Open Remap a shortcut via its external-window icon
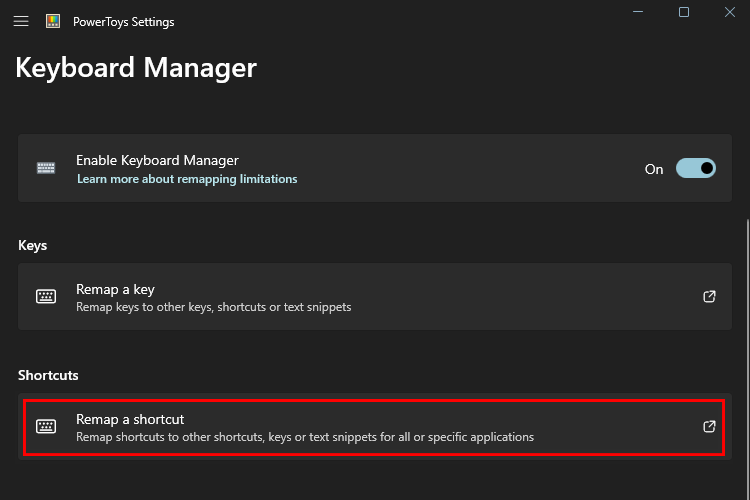 [709, 426]
